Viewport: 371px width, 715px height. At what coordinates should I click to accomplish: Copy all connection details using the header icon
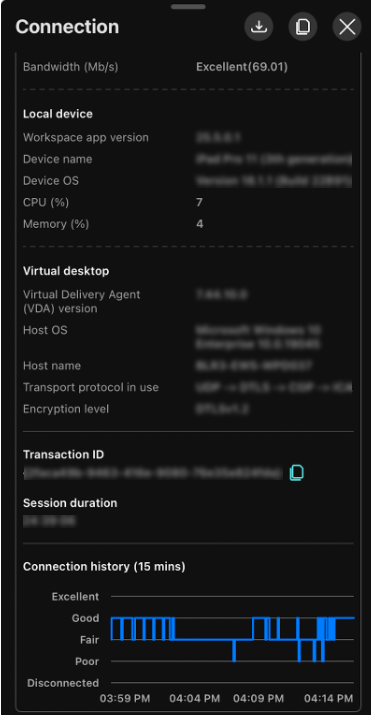[x=303, y=26]
